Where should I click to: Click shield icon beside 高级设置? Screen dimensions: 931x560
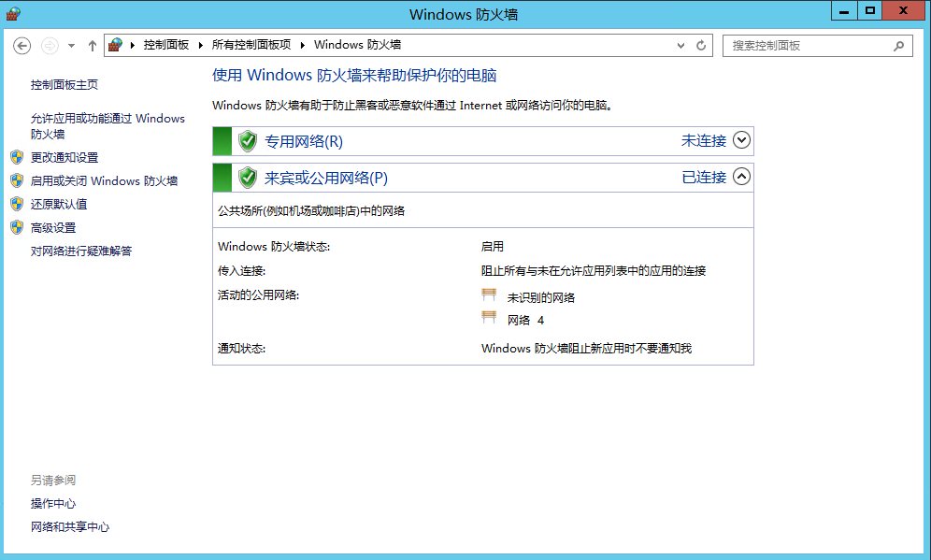[x=17, y=227]
